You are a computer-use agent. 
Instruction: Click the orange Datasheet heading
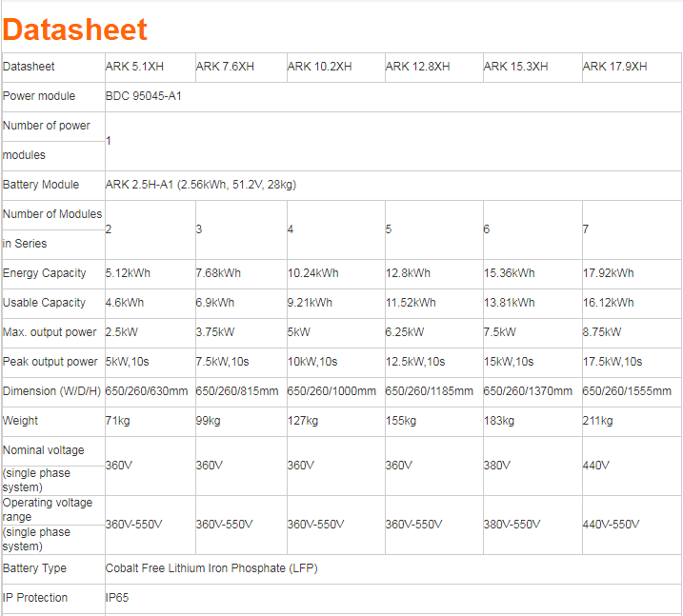[75, 30]
